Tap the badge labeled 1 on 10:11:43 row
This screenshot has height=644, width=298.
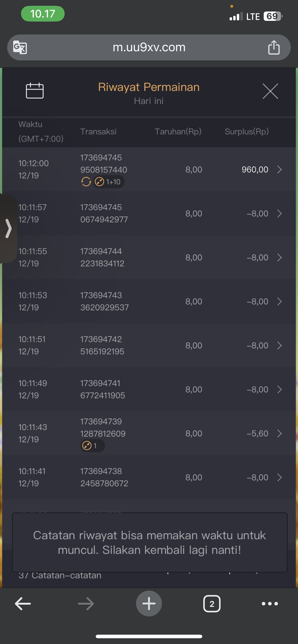tap(92, 446)
